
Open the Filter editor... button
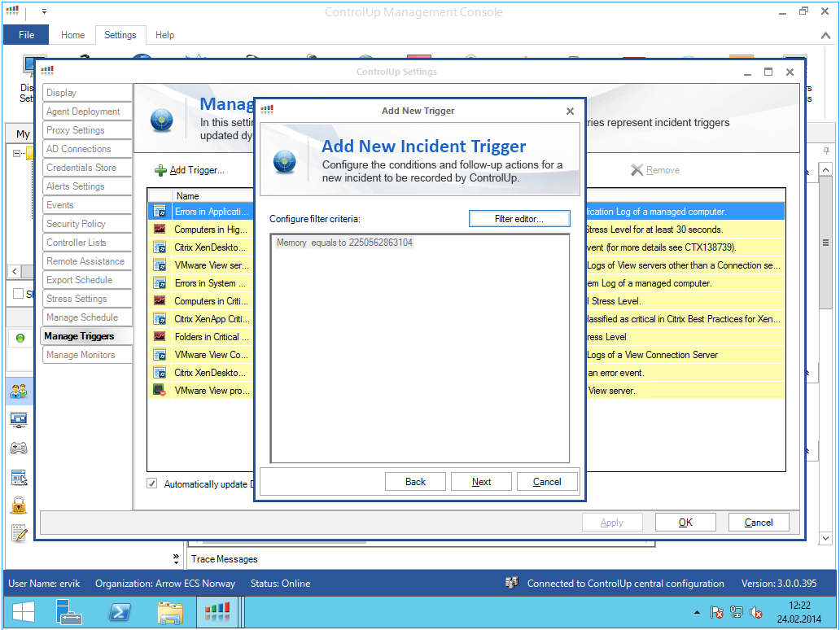tap(519, 219)
